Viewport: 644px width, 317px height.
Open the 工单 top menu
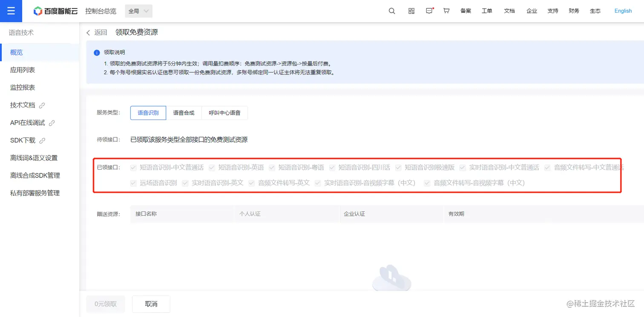coord(487,11)
